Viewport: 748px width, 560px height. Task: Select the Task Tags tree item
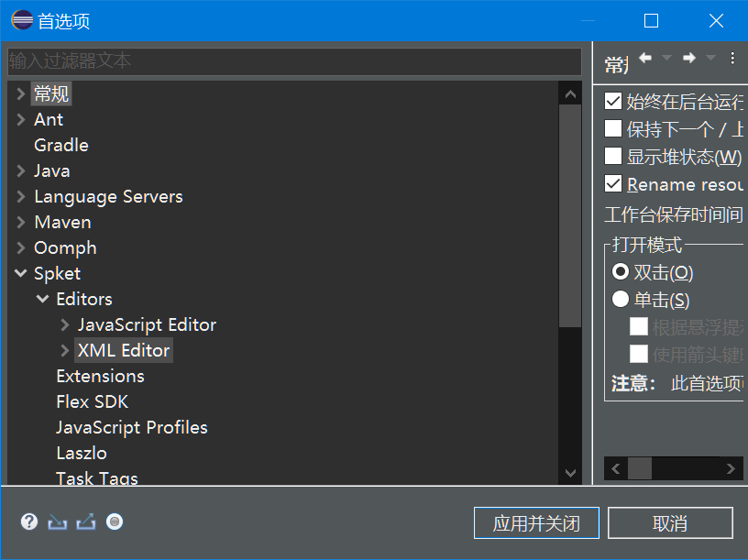[x=97, y=478]
